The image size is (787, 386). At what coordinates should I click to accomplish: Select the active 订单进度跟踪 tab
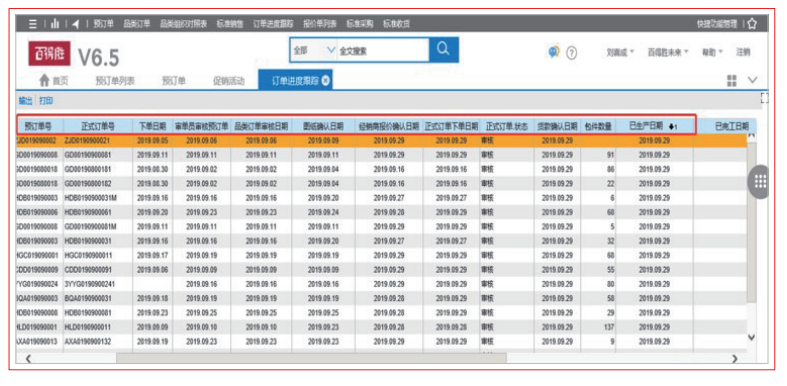tap(296, 81)
